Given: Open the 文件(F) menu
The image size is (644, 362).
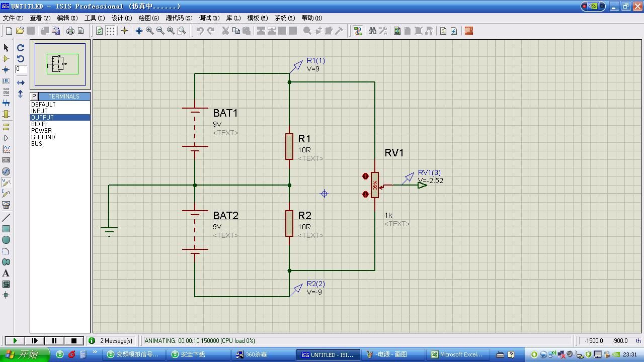Looking at the screenshot, I should pyautogui.click(x=13, y=18).
